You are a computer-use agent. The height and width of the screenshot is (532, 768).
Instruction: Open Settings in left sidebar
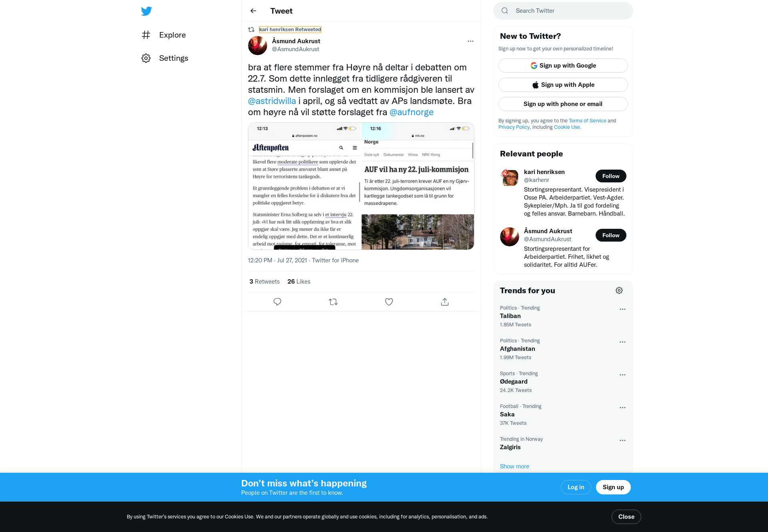tap(165, 58)
